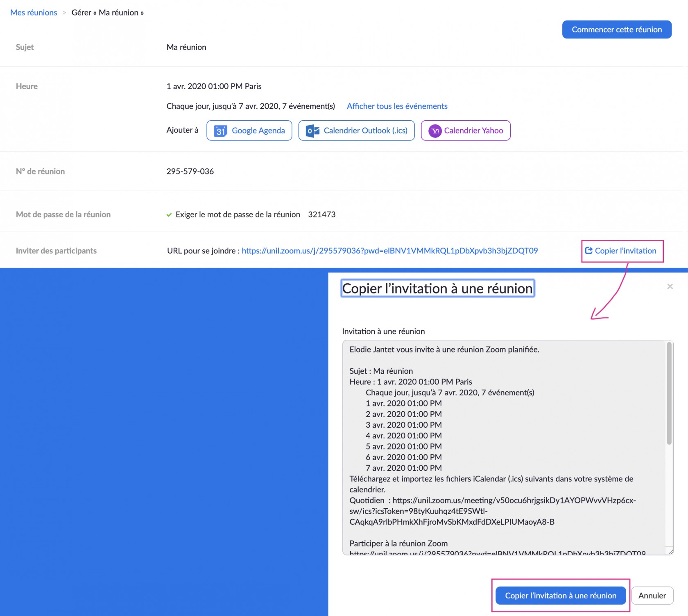This screenshot has height=616, width=688.
Task: Click the text area resize handle
Action: click(x=670, y=552)
